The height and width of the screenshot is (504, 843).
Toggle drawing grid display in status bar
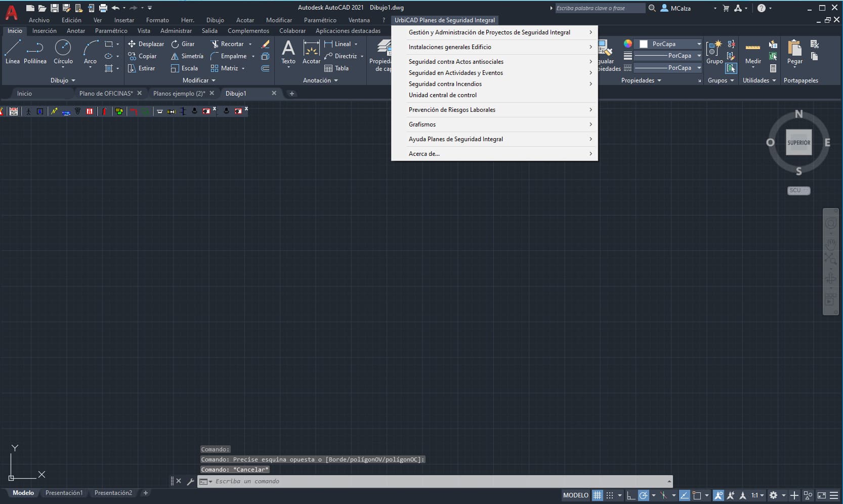tap(598, 495)
